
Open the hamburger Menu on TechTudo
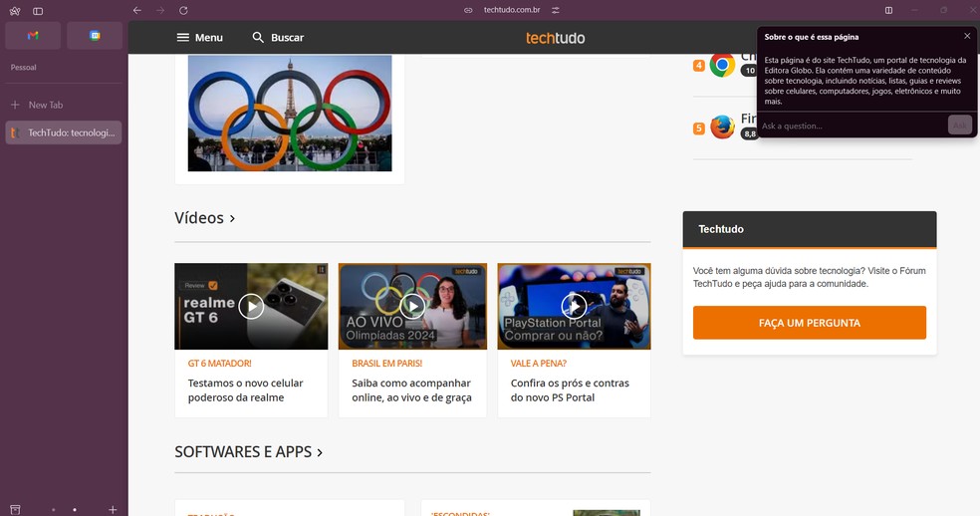199,38
